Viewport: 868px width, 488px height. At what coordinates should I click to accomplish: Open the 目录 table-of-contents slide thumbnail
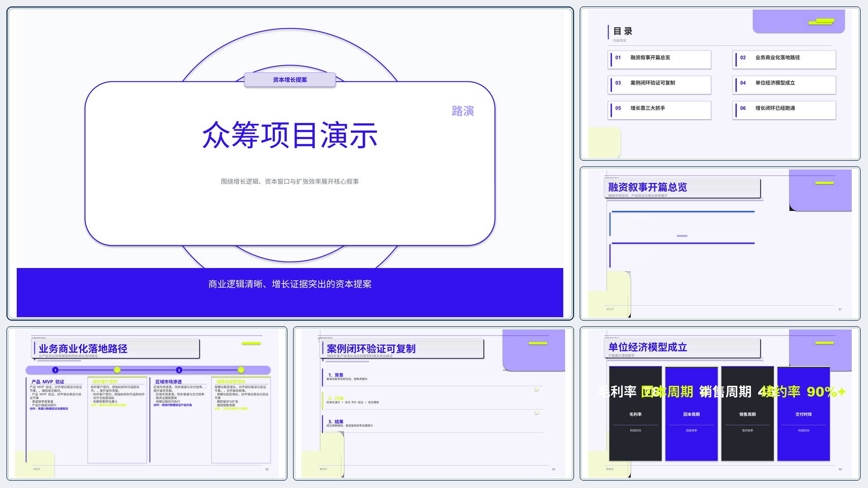pyautogui.click(x=720, y=84)
